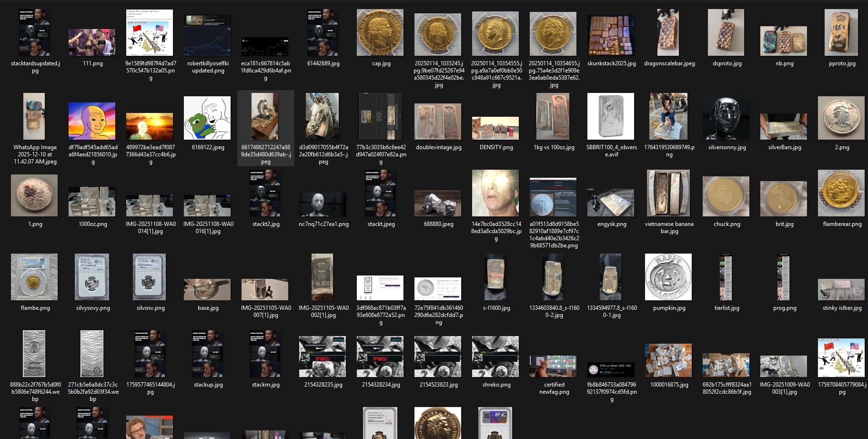Select the 1.png maple coin thumbnail

tap(34, 195)
